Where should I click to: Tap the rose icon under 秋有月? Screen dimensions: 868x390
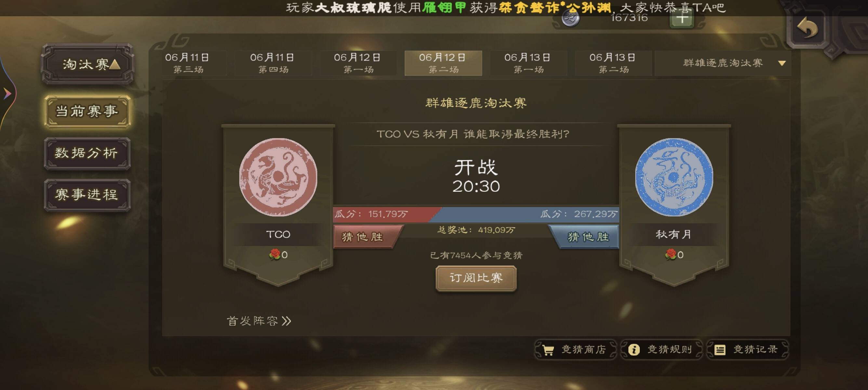671,254
